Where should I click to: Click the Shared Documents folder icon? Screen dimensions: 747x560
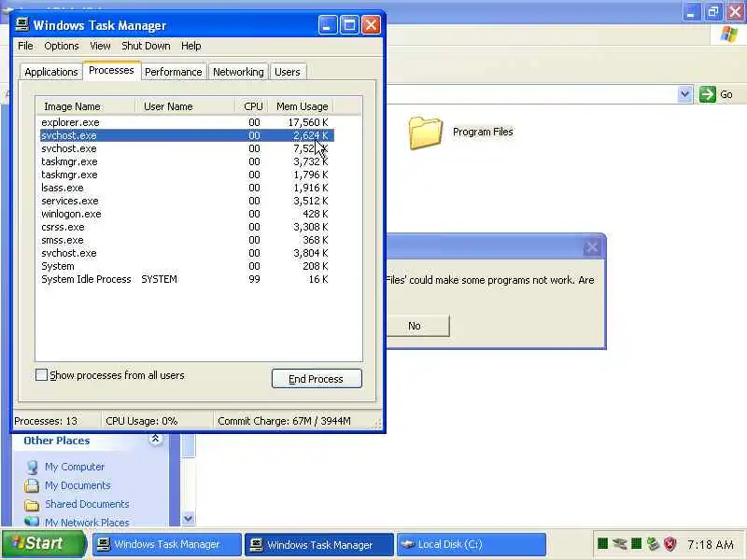click(x=32, y=504)
